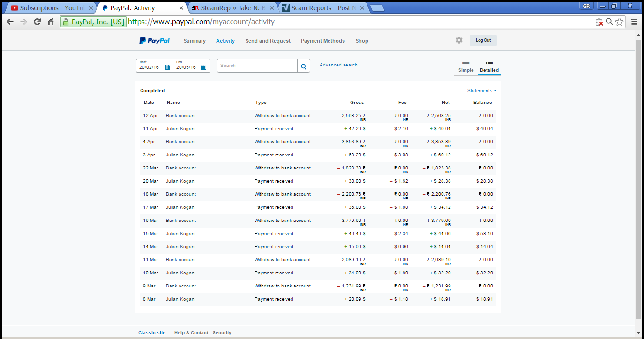The width and height of the screenshot is (644, 339).
Task: Switch to the SteamRep browser tab
Action: [x=230, y=8]
